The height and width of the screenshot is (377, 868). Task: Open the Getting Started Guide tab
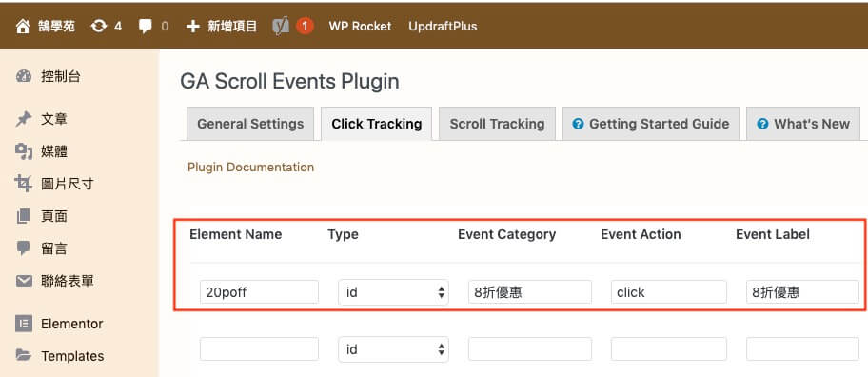(x=651, y=124)
